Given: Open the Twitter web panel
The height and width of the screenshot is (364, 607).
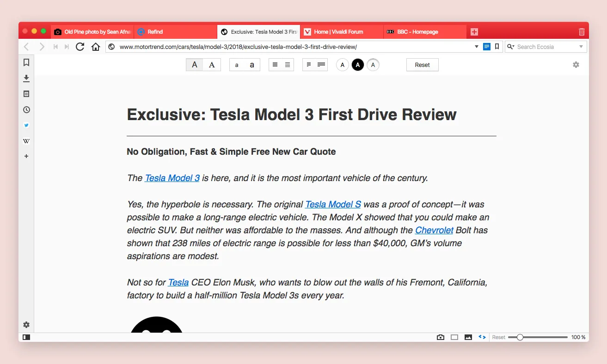Looking at the screenshot, I should pyautogui.click(x=26, y=125).
